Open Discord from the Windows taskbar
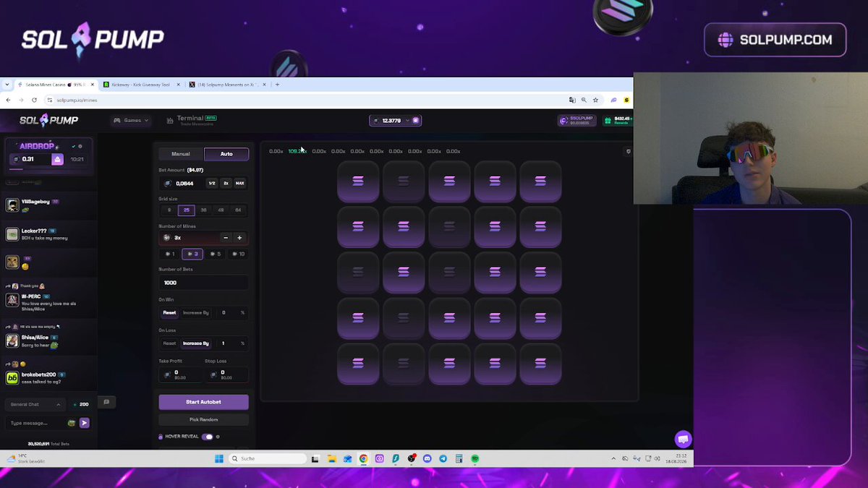The height and width of the screenshot is (488, 868). pyautogui.click(x=427, y=458)
